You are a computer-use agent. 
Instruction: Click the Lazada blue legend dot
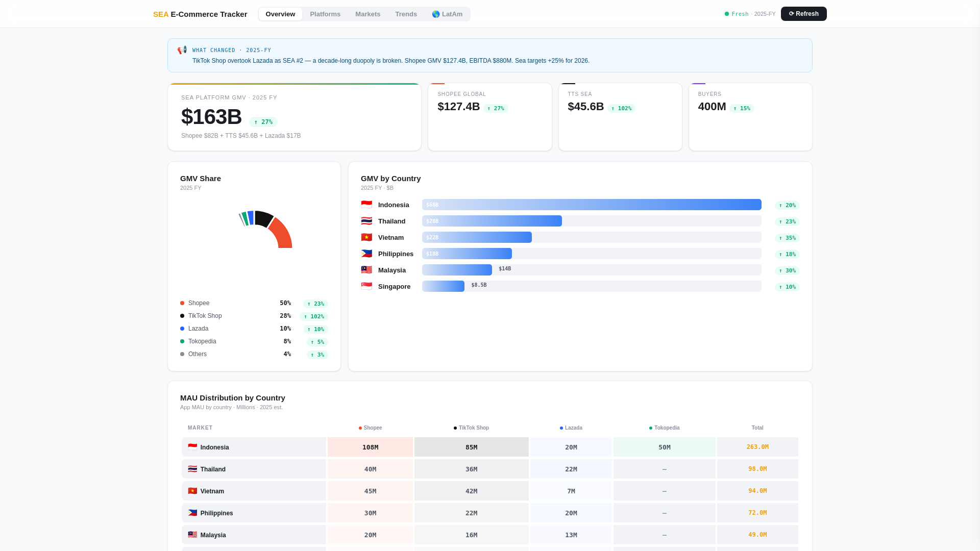(x=182, y=329)
